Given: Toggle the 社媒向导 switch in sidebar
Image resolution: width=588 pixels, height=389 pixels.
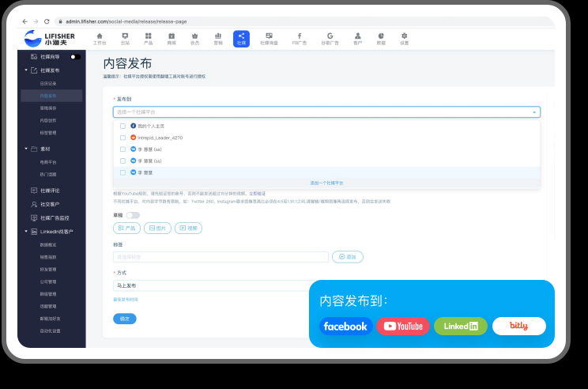Looking at the screenshot, I should (x=75, y=57).
